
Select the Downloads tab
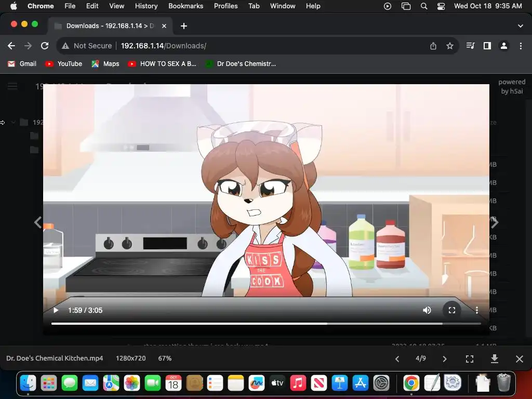click(x=110, y=26)
